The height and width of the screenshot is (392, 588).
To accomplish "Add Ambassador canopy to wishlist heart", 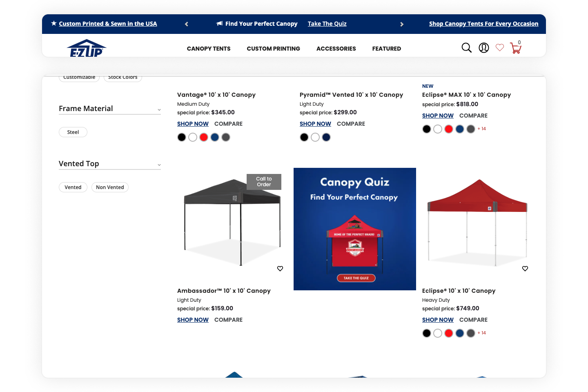I will click(x=280, y=268).
